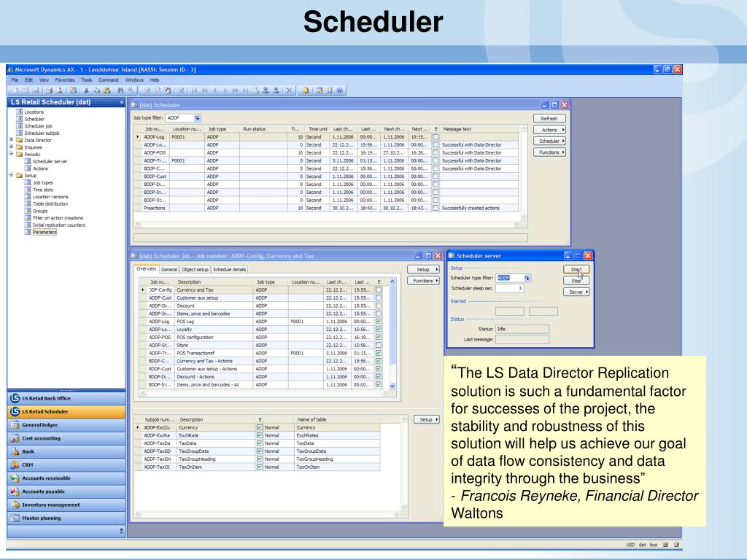This screenshot has width=747, height=560.
Task: Select the LS Retail Scheduler module icon
Action: 15,411
